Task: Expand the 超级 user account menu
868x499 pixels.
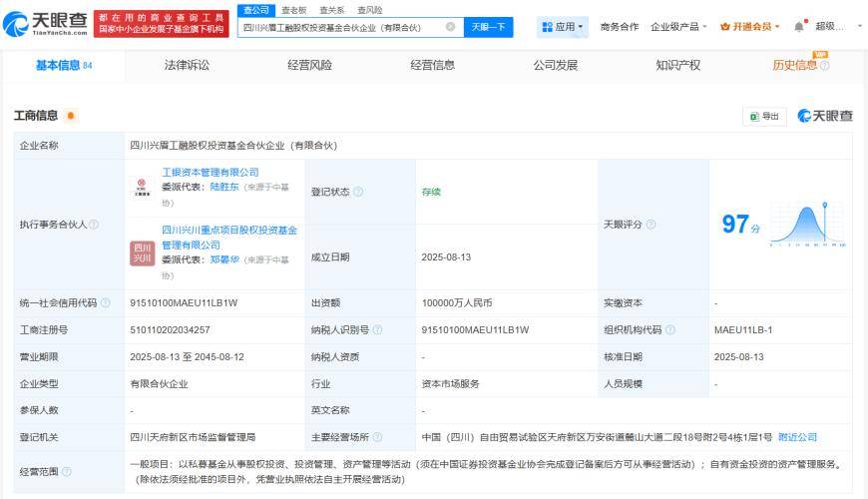Action: [838, 26]
